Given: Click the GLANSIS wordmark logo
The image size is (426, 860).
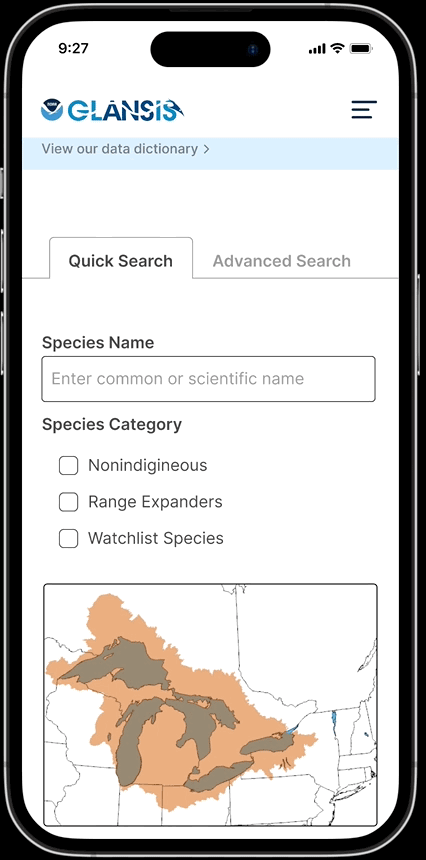Looking at the screenshot, I should pyautogui.click(x=126, y=110).
